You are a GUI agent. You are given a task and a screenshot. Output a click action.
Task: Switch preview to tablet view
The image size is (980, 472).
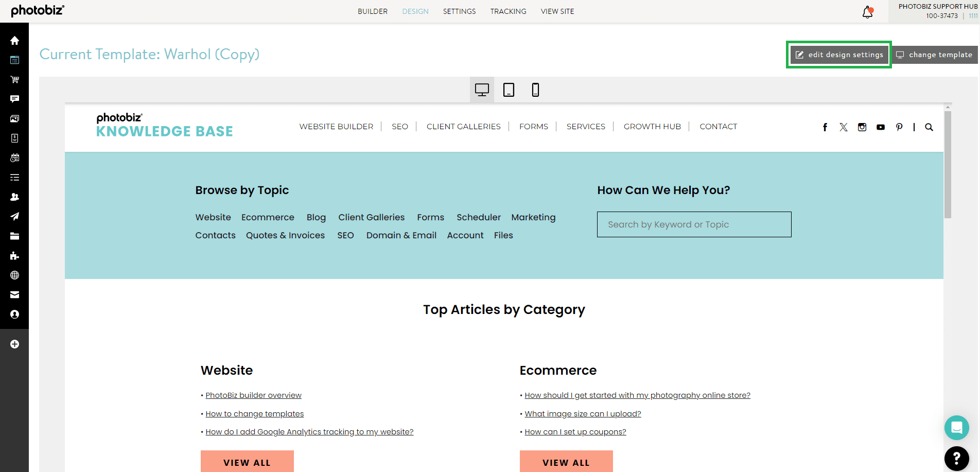[x=509, y=90]
